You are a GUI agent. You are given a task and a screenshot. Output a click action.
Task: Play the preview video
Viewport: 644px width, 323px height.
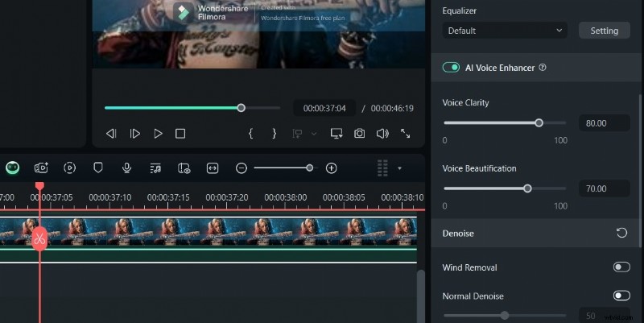point(158,134)
